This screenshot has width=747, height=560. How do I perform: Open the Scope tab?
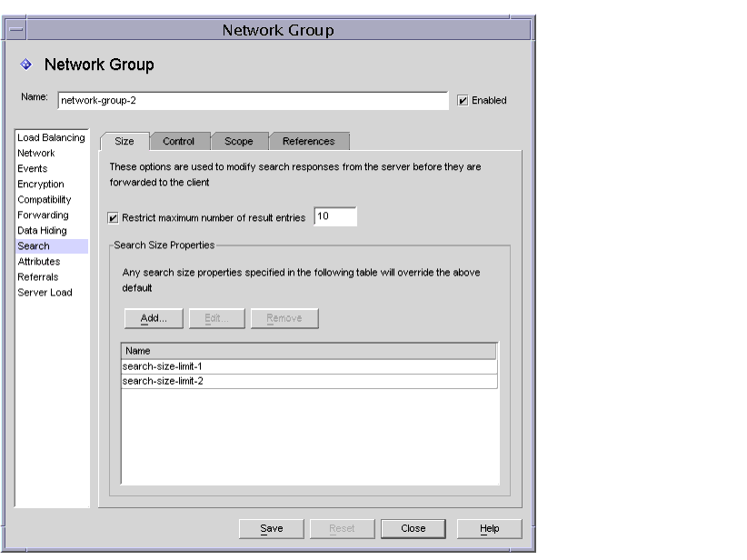pyautogui.click(x=237, y=141)
